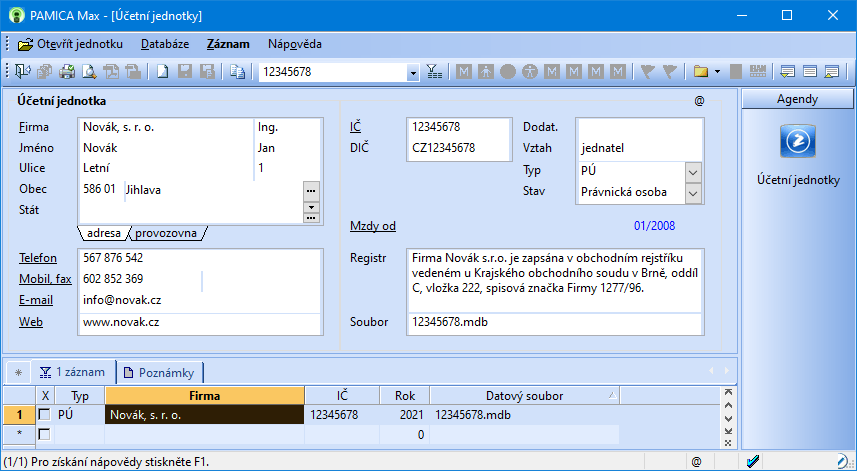Go to next record with down chevron
Image resolution: width=857 pixels, height=471 pixels.
pyautogui.click(x=727, y=419)
